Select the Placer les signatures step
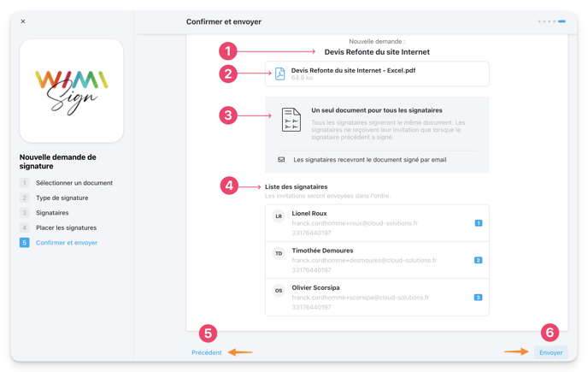Screen dimensions: 588x372 tap(66, 227)
